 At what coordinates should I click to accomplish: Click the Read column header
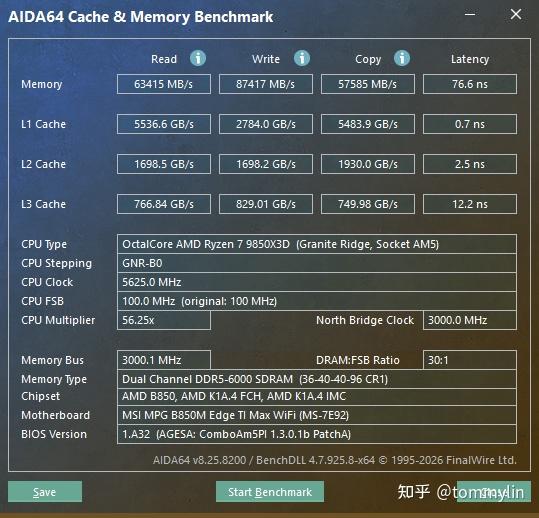pos(164,59)
